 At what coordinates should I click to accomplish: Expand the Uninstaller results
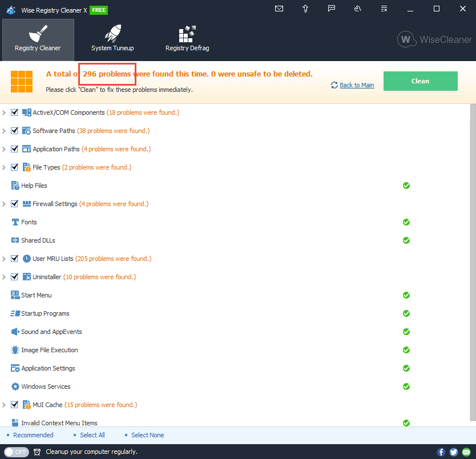4,277
